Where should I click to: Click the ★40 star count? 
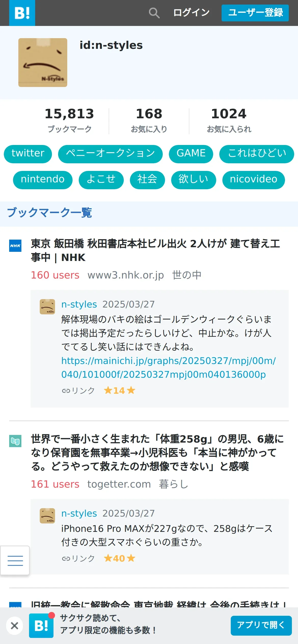point(119,558)
